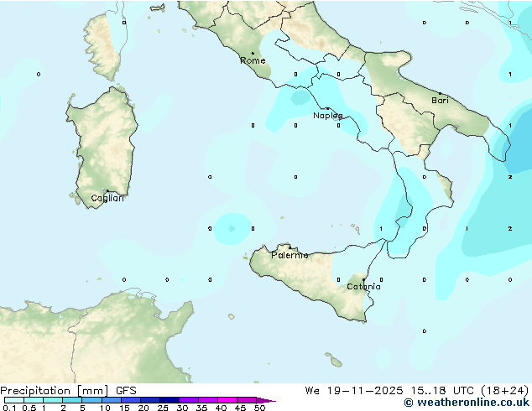Click the 1–2 mm legend swatch

(x=53, y=400)
